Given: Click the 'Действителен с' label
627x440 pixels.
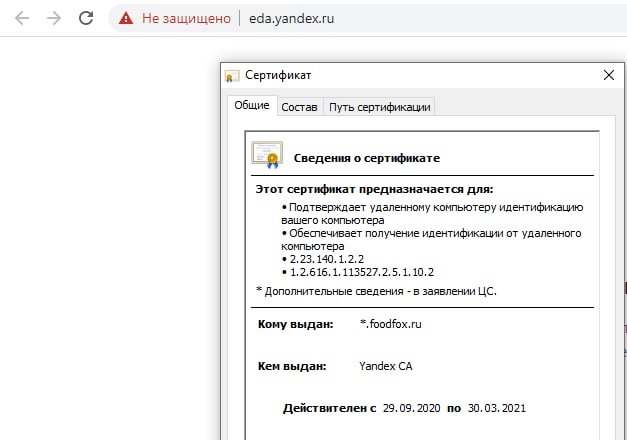Looking at the screenshot, I should (329, 408).
